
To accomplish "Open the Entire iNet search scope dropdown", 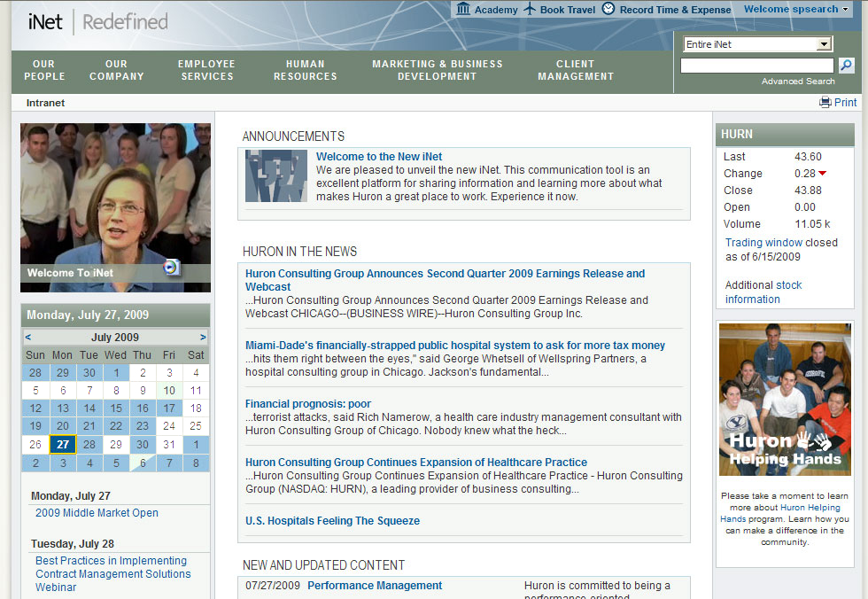I will pyautogui.click(x=825, y=43).
